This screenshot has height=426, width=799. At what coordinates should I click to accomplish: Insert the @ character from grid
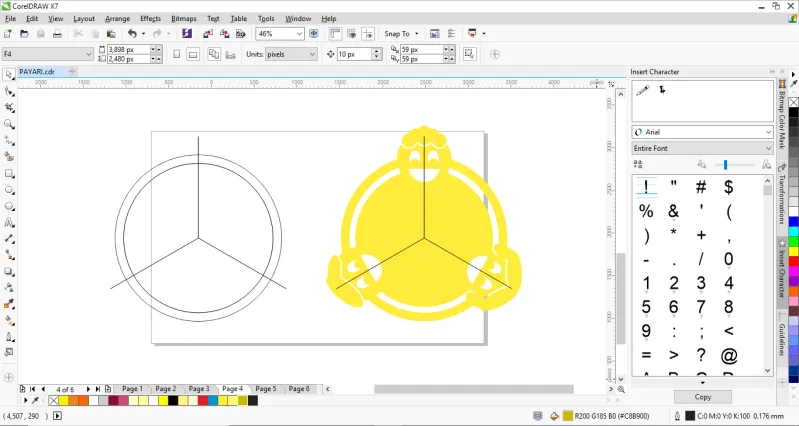[729, 355]
